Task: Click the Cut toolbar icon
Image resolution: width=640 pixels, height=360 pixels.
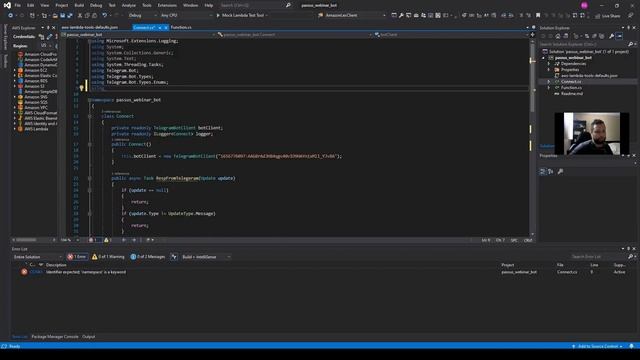Action: pyautogui.click(x=80, y=16)
